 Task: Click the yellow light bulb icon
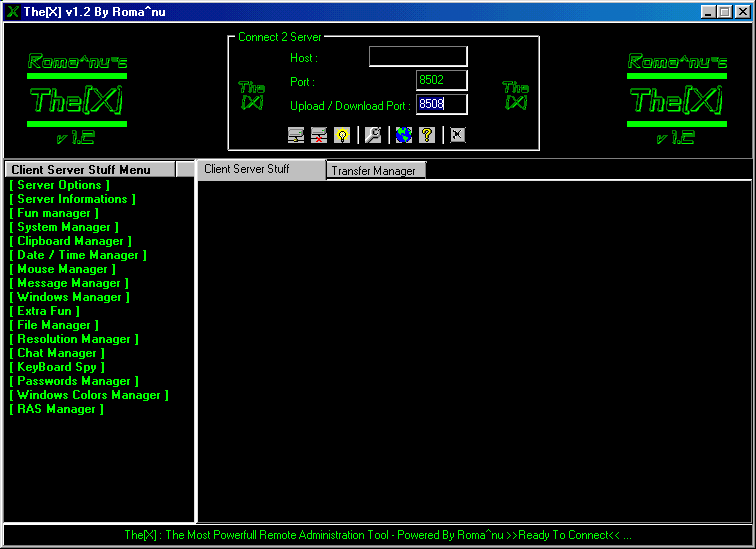[342, 135]
